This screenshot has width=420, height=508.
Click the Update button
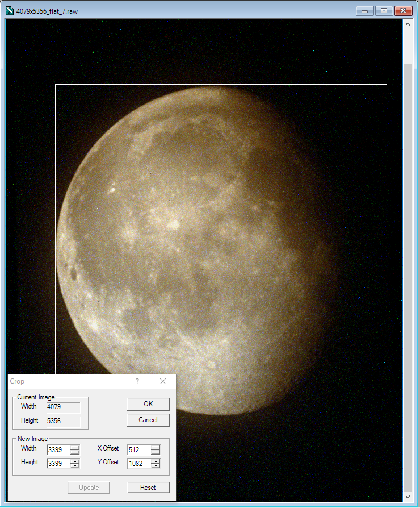pos(89,488)
